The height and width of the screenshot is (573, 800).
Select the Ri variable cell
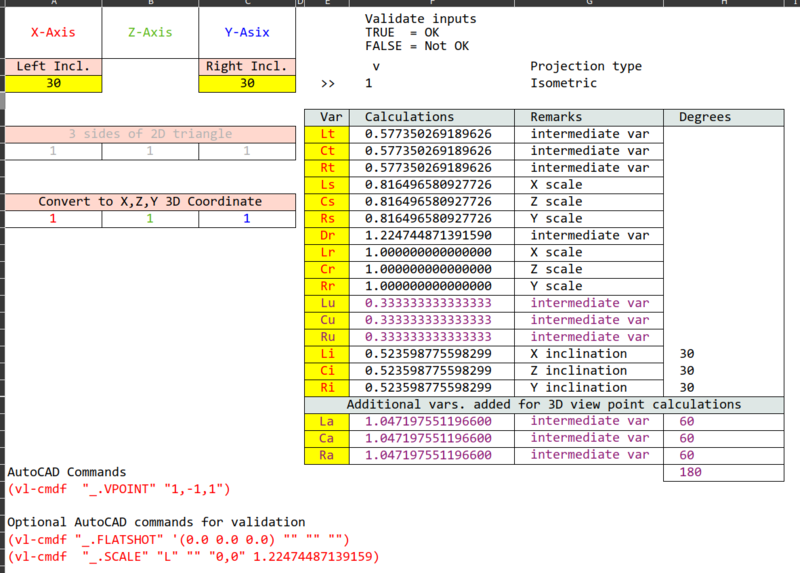327,387
